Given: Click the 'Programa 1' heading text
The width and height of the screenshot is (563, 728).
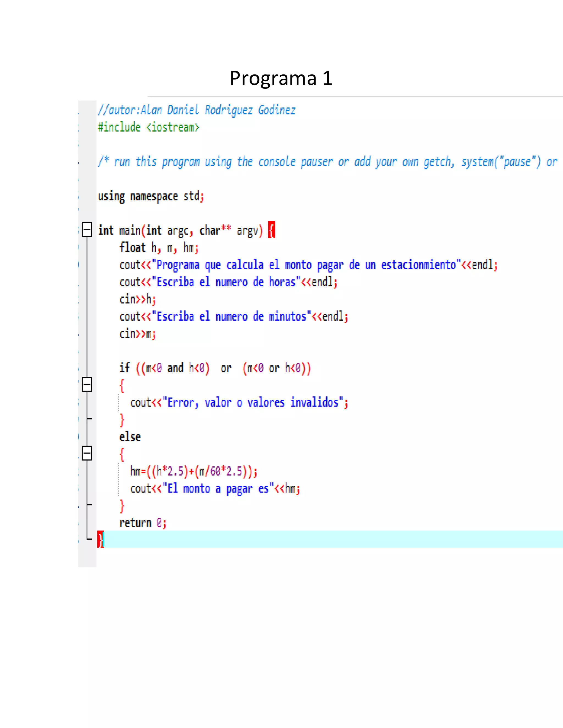Looking at the screenshot, I should click(x=281, y=78).
